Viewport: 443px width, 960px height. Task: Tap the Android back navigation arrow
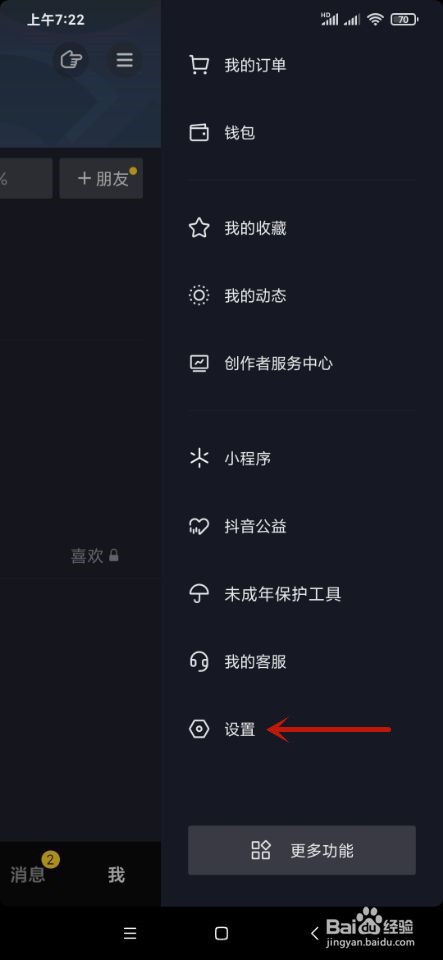(315, 933)
